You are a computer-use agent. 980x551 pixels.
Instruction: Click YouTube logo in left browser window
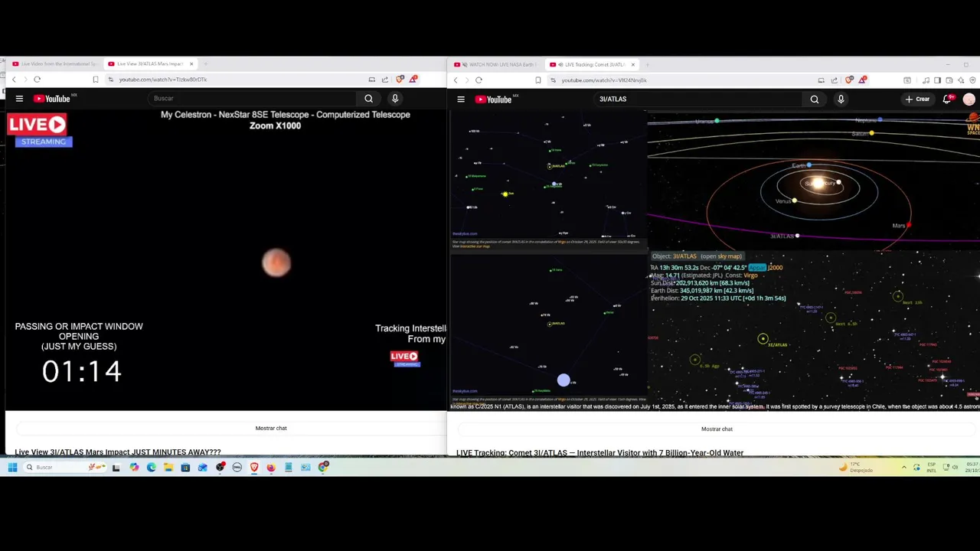point(52,98)
